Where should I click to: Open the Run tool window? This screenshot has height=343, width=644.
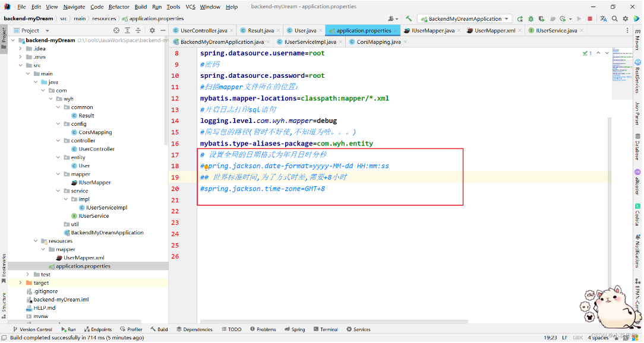[68, 329]
